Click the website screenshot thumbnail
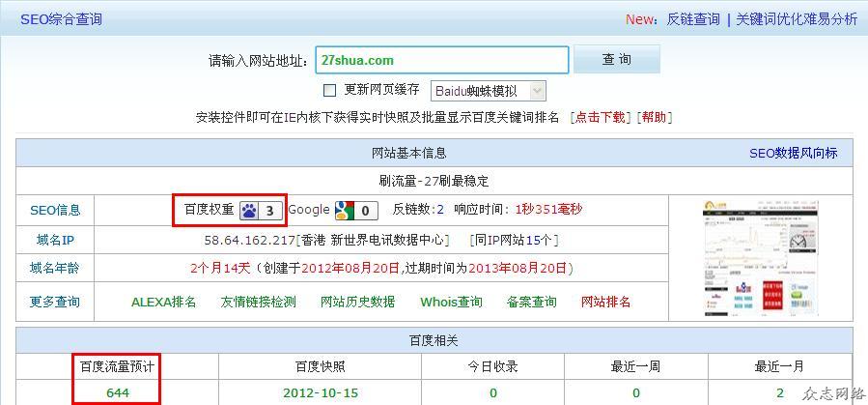 click(x=761, y=258)
